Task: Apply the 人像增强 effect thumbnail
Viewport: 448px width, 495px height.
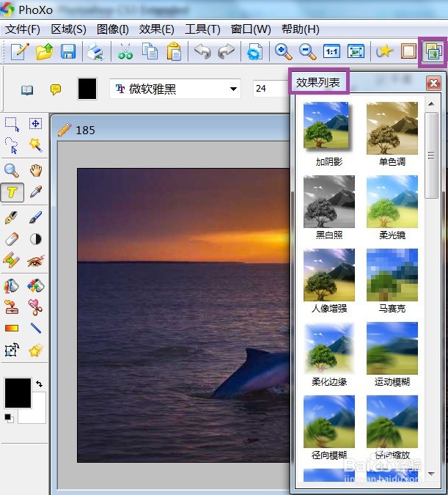Action: point(329,275)
